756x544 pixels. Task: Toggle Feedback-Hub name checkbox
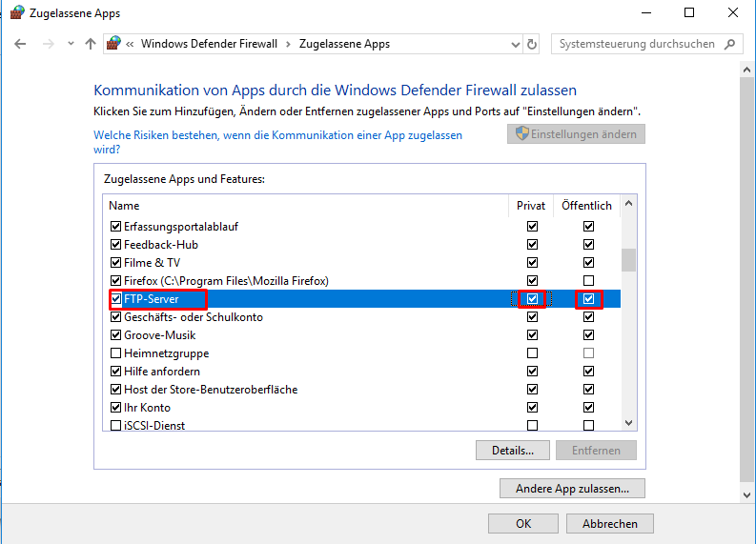coord(115,244)
